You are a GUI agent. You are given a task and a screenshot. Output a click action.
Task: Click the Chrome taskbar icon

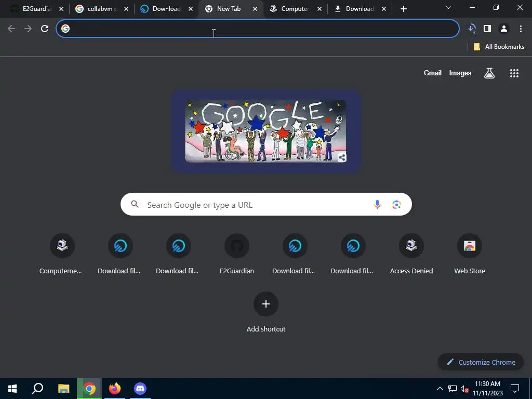89,389
